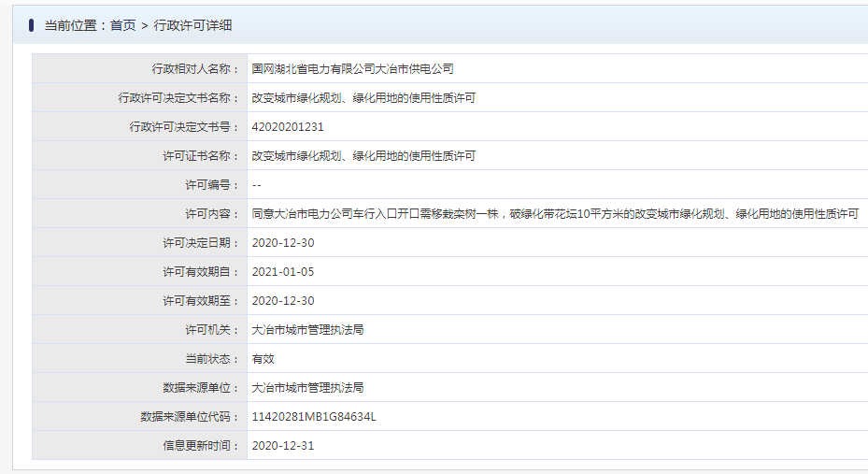
Task: Click the -- value in 许可编号 row
Action: 256,185
